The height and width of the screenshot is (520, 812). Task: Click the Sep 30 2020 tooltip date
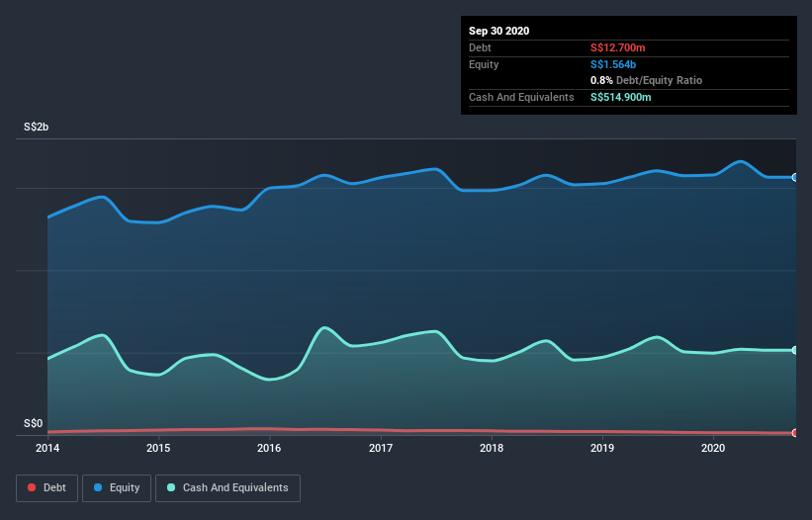click(x=499, y=31)
